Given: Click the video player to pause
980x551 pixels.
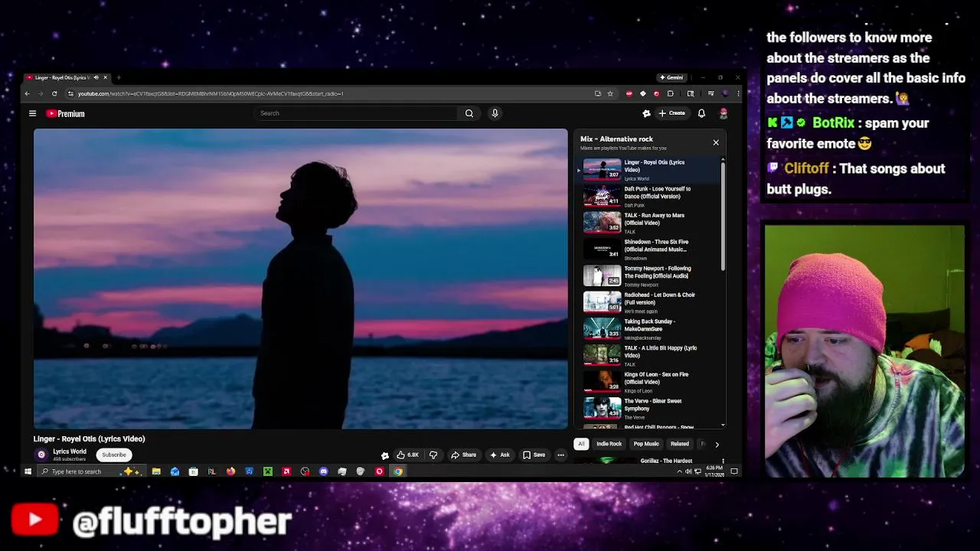Looking at the screenshot, I should click(x=301, y=279).
